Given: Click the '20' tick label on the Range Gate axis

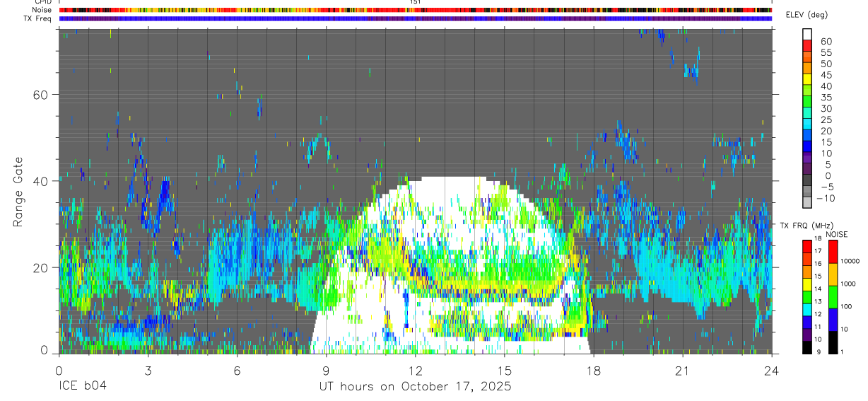Looking at the screenshot, I should coord(40,267).
